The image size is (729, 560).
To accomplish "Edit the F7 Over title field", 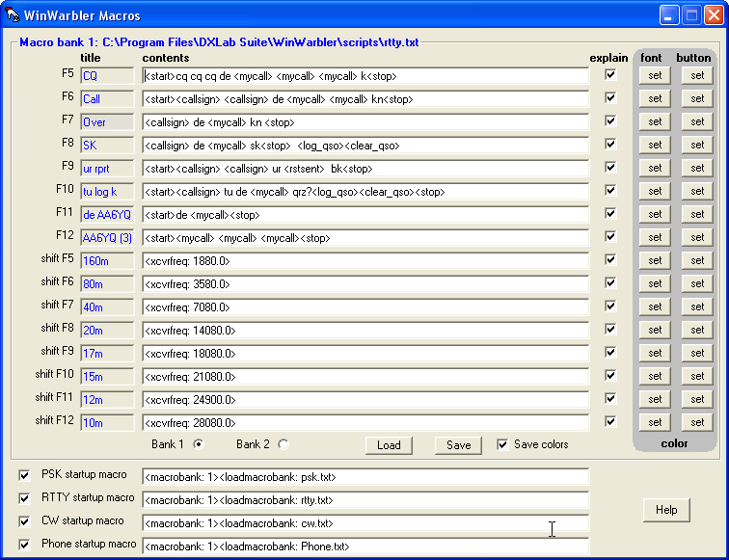I will click(107, 121).
